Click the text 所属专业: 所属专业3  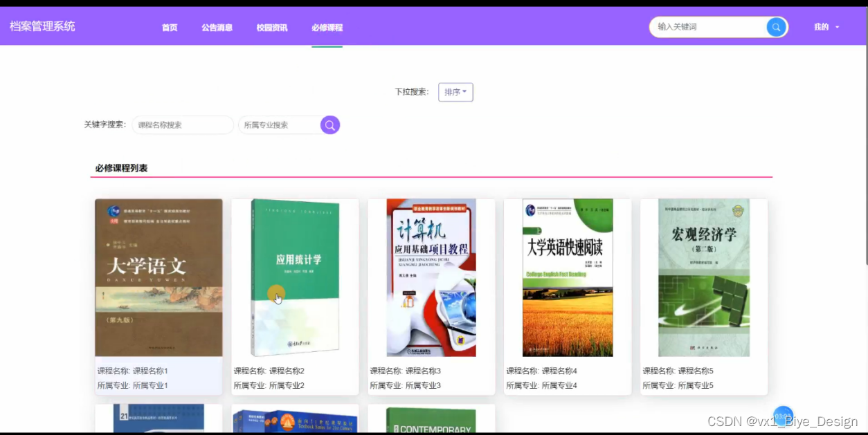pos(406,385)
